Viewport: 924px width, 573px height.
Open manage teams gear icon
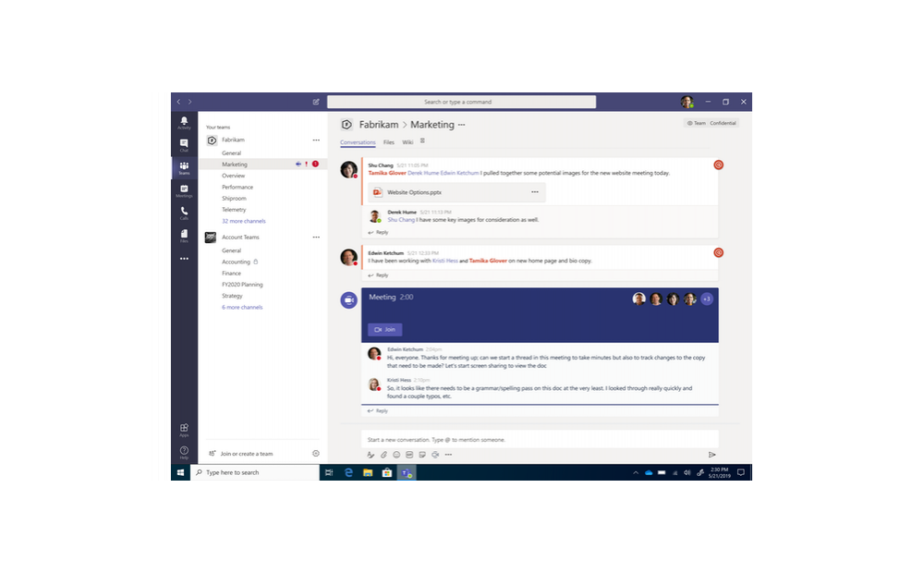coord(316,454)
